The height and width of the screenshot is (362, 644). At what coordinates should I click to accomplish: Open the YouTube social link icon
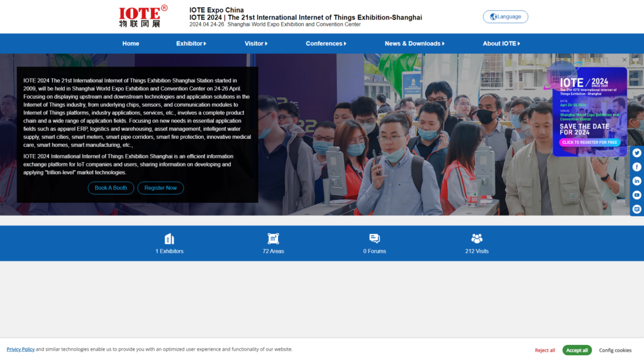(x=636, y=195)
